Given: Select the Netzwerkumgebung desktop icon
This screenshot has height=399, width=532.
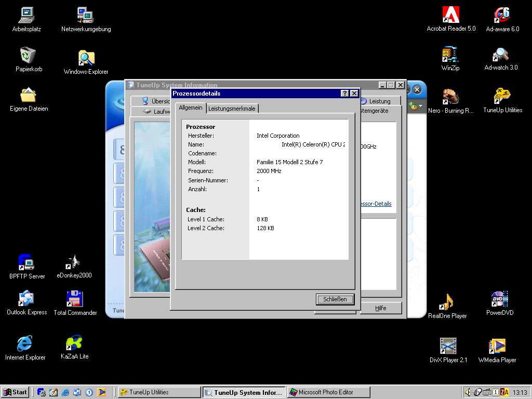Looking at the screenshot, I should 86,20.
